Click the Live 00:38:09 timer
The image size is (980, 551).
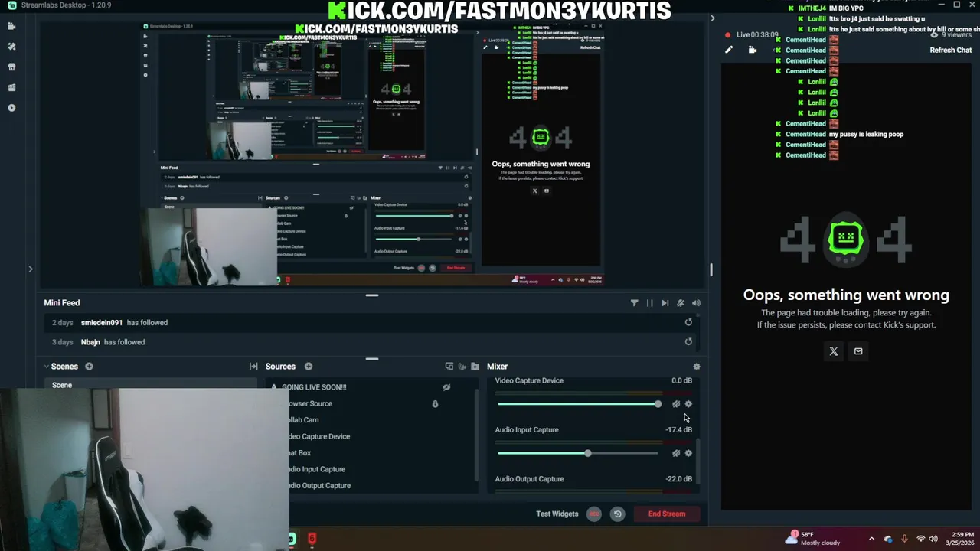tap(757, 34)
